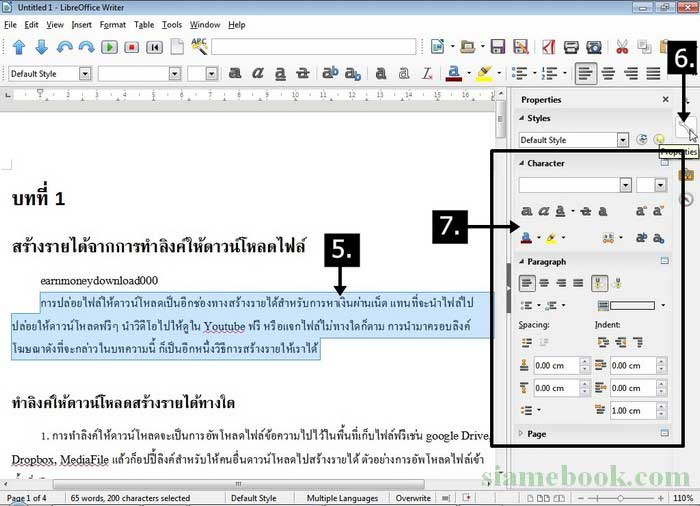Open the font name dropdown in toolbar

[175, 74]
